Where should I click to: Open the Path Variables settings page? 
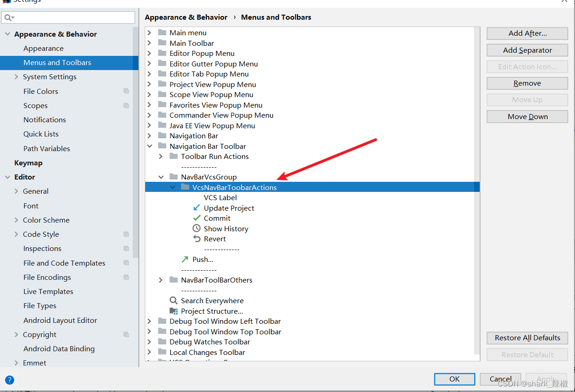click(x=47, y=148)
